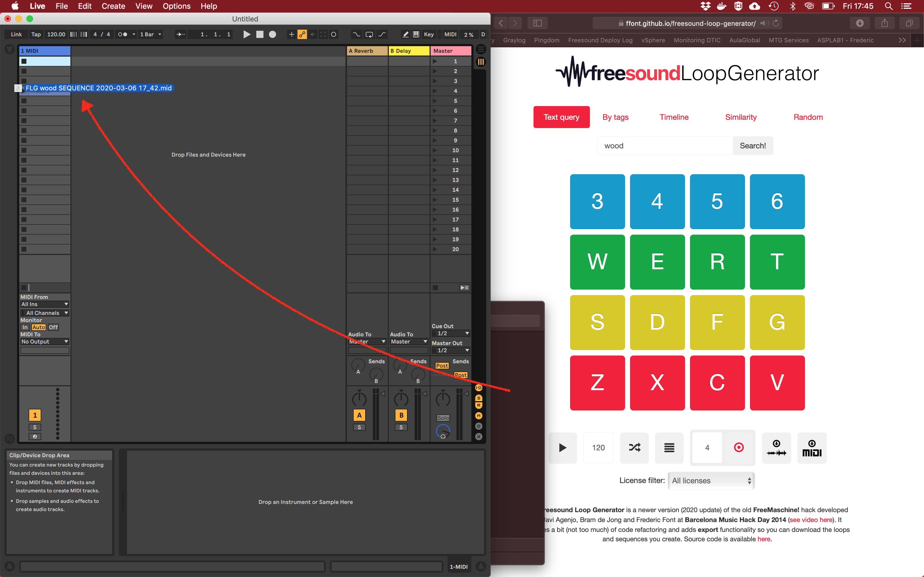Toggle Automation Arm chain-link button
The image size is (924, 577).
[302, 34]
